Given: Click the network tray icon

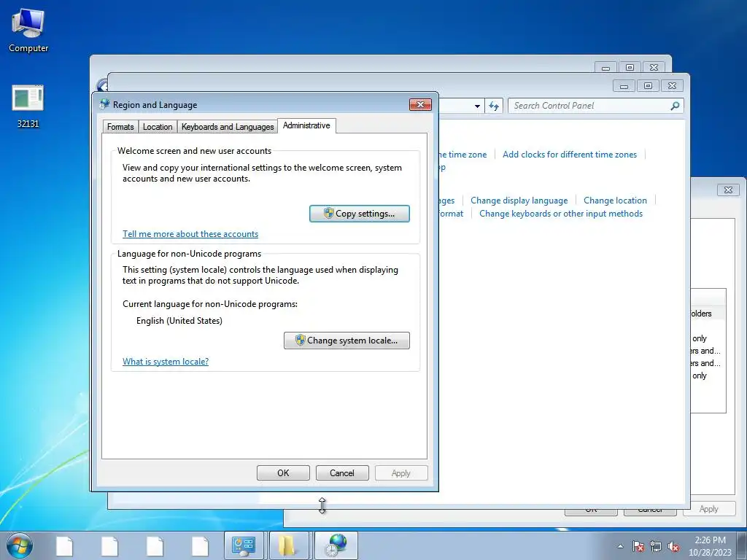Looking at the screenshot, I should (656, 546).
